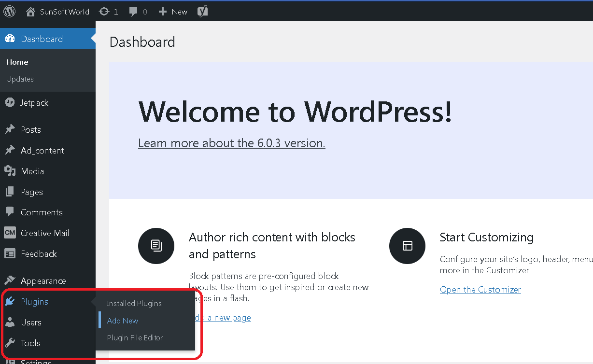Click the Media library icon
593x364 pixels.
[x=10, y=171]
